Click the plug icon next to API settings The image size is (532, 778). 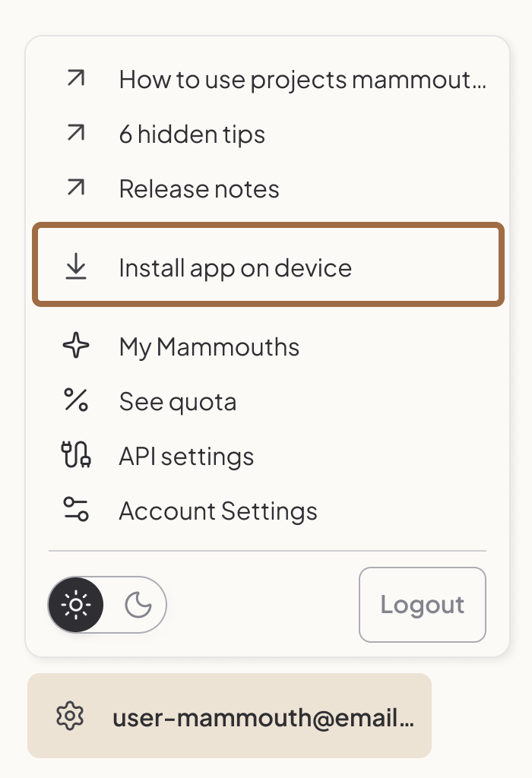pyautogui.click(x=74, y=456)
